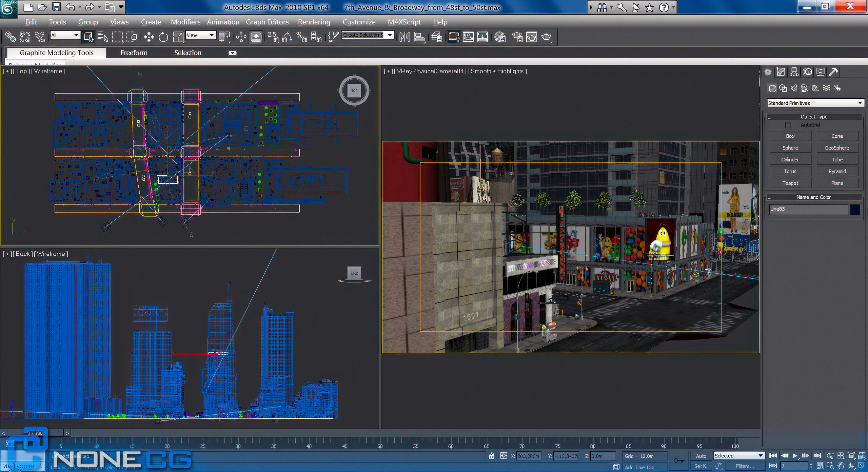This screenshot has width=868, height=472.
Task: Open Curve Editor from toolbar
Action: pos(468,37)
